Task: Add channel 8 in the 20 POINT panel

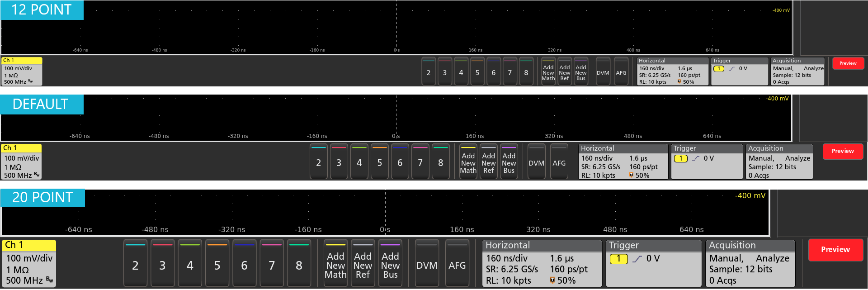Action: 299,263
